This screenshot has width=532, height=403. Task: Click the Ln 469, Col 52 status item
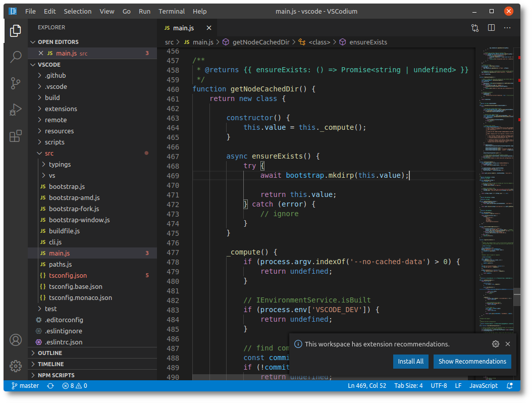(x=367, y=386)
